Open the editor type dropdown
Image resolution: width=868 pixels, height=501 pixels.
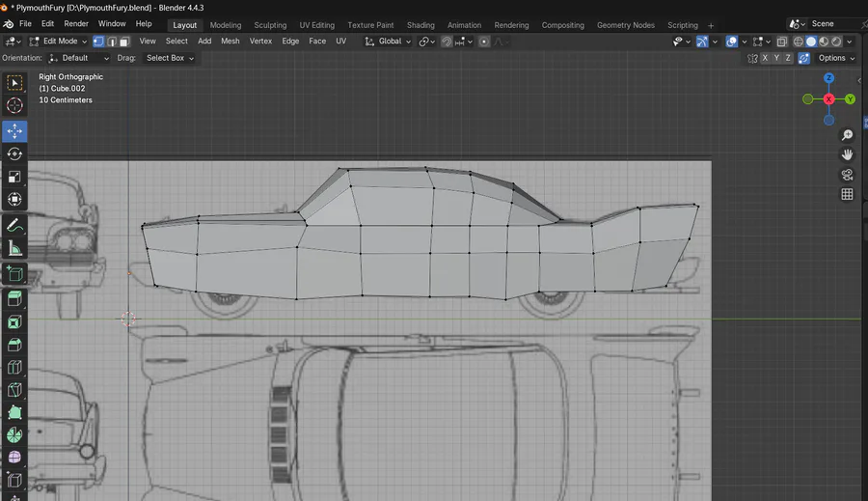pos(13,42)
